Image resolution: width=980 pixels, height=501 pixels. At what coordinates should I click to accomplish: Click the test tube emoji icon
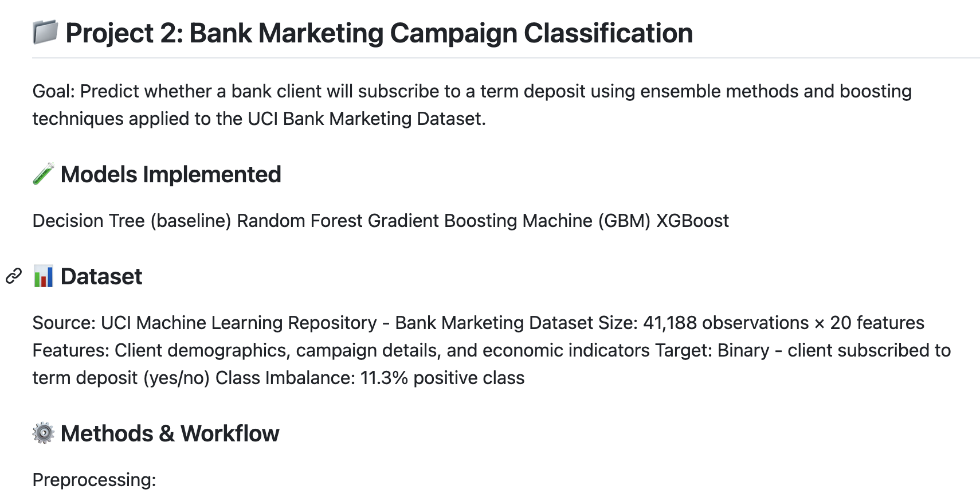[x=44, y=174]
